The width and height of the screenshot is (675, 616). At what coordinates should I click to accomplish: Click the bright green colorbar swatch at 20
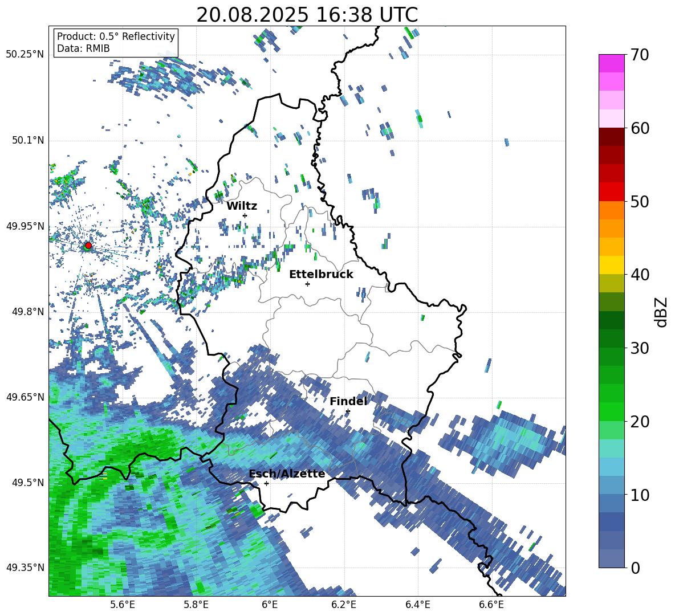[611, 412]
